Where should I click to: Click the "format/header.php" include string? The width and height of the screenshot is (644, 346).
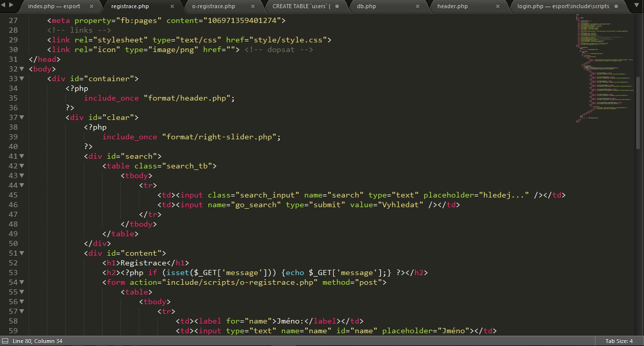(x=187, y=98)
